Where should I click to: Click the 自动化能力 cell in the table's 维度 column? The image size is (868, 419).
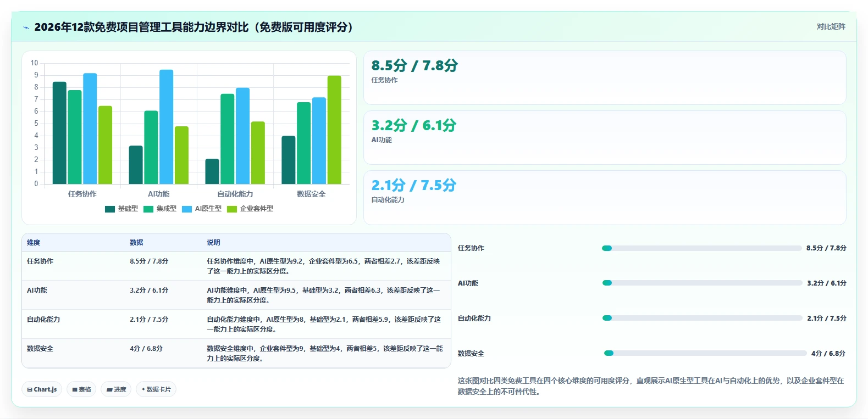[43, 320]
